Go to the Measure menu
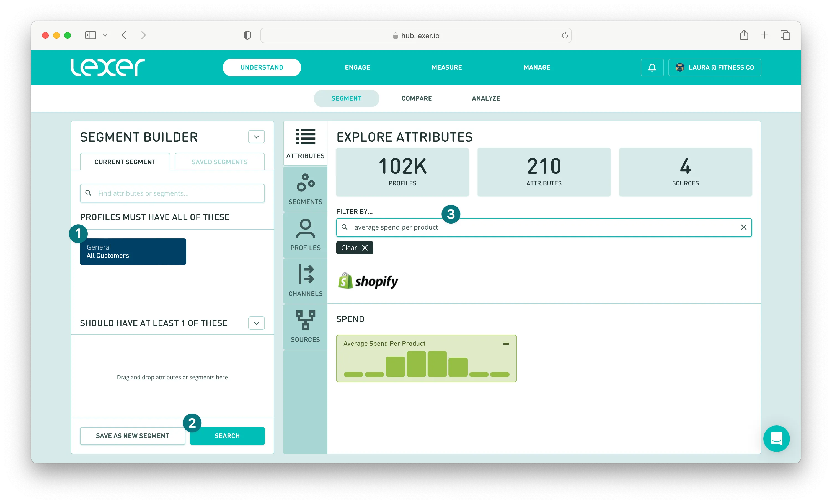Viewport: 832px width, 504px height. [x=446, y=67]
